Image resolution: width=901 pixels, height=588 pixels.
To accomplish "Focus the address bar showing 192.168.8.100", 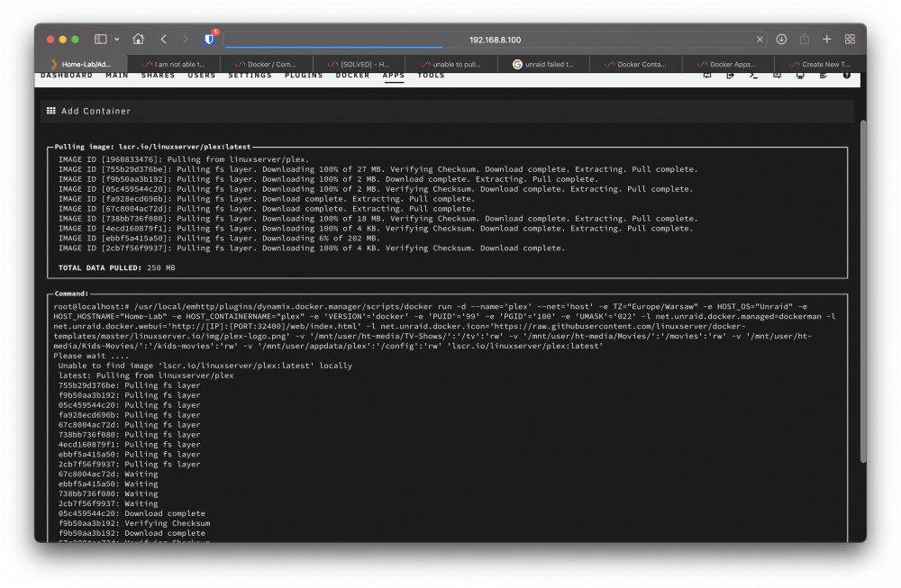I will coord(495,40).
